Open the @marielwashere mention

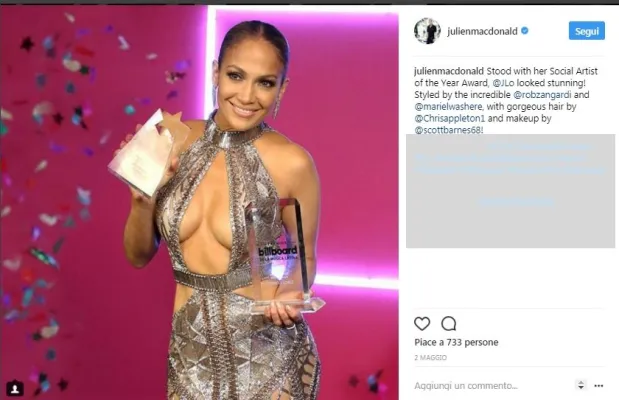(448, 107)
